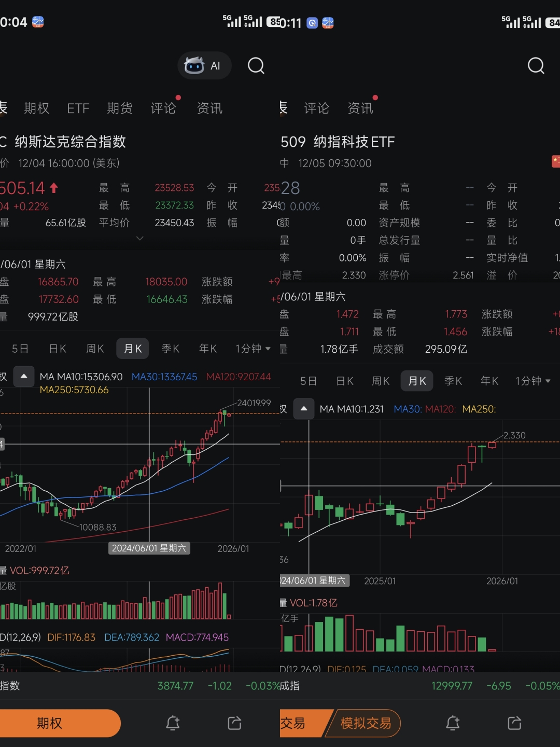Tap MA30:13367.45 indicator label
This screenshot has height=747, width=560.
coord(164,377)
